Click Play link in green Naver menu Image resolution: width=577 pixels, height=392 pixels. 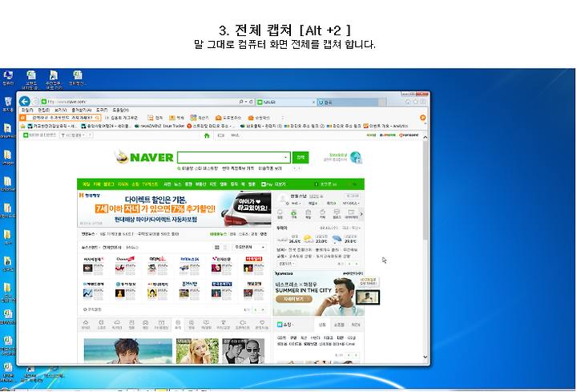(x=268, y=184)
